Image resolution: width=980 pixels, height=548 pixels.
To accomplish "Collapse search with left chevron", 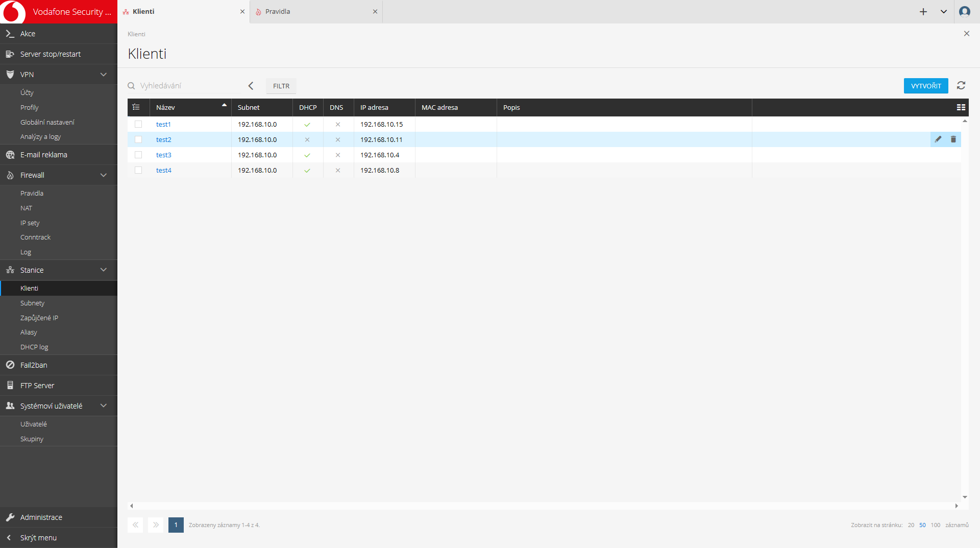I will click(251, 86).
